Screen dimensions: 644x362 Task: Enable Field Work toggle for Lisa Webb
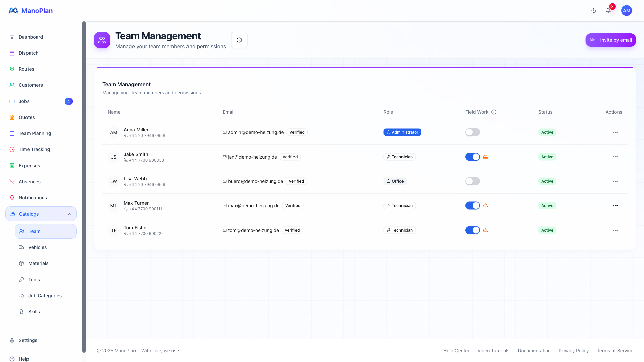[472, 181]
